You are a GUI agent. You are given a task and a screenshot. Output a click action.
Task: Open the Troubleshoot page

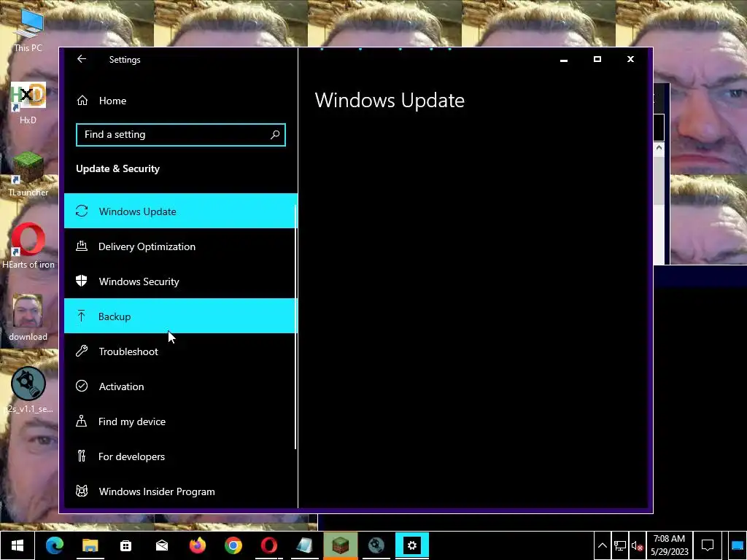181,351
